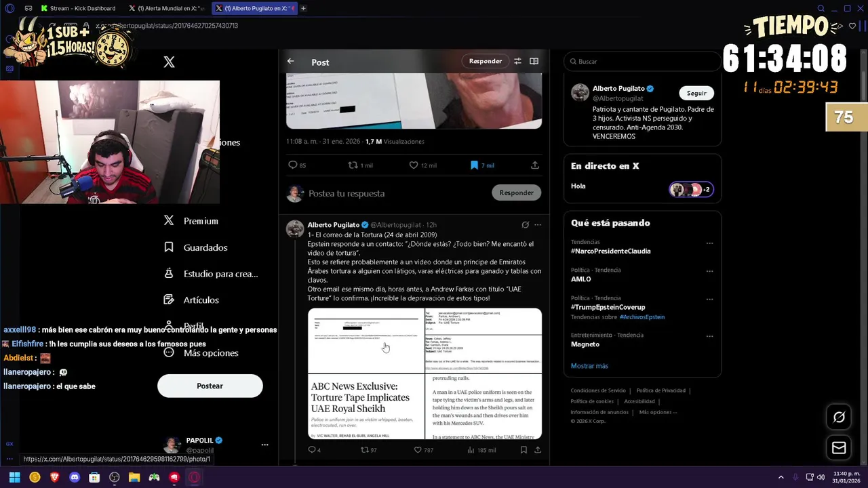
Task: Click the heart bookmark icon in address bar
Action: tap(852, 26)
